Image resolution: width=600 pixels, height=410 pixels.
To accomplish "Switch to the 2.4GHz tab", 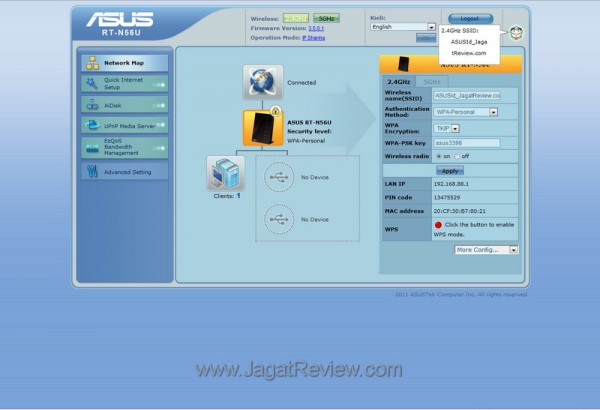I will point(399,82).
